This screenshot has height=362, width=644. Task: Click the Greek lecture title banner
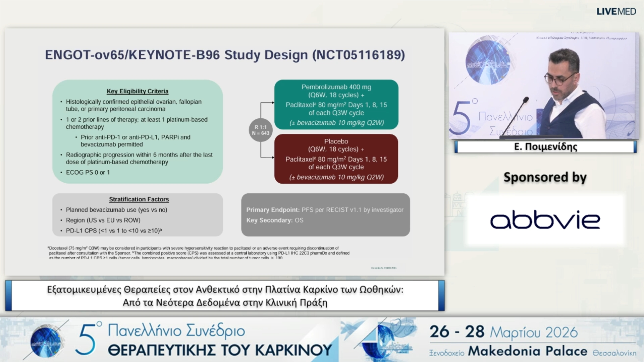[225, 296]
